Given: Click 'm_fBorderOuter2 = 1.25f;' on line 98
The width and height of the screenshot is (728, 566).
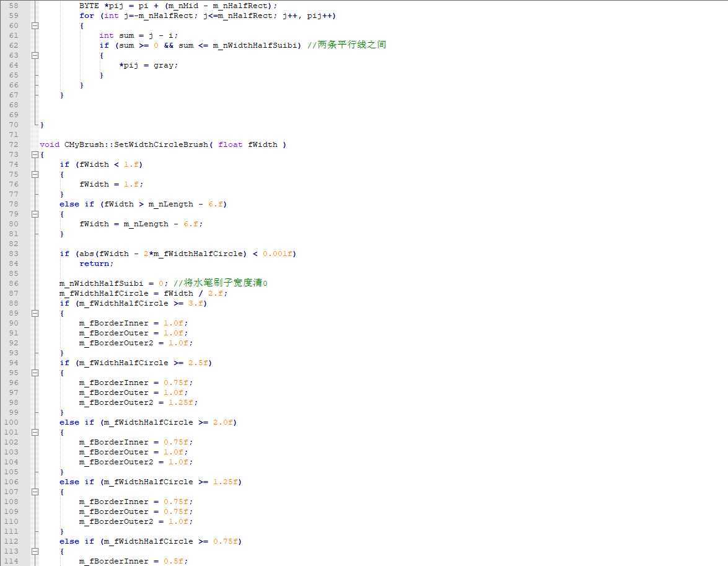Looking at the screenshot, I should pyautogui.click(x=138, y=402).
